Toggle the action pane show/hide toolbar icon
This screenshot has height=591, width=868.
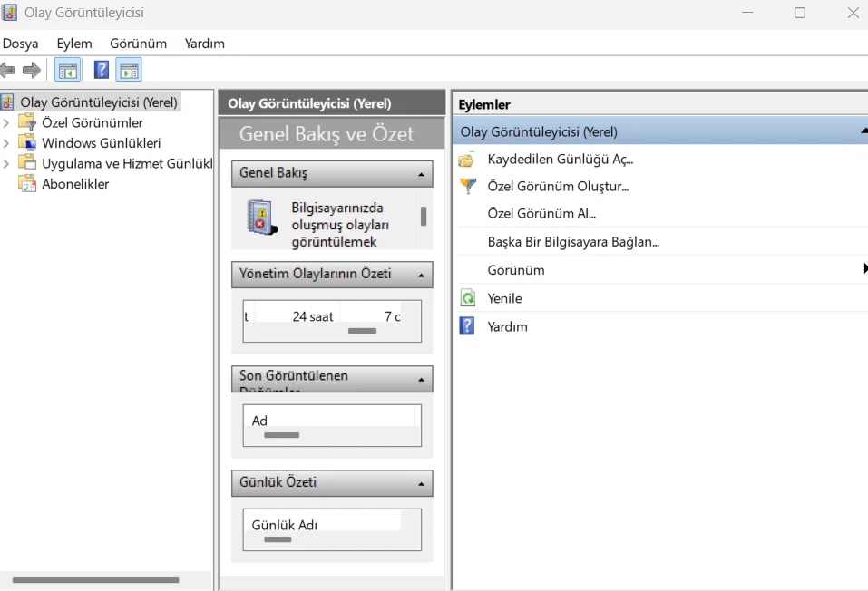coord(129,71)
